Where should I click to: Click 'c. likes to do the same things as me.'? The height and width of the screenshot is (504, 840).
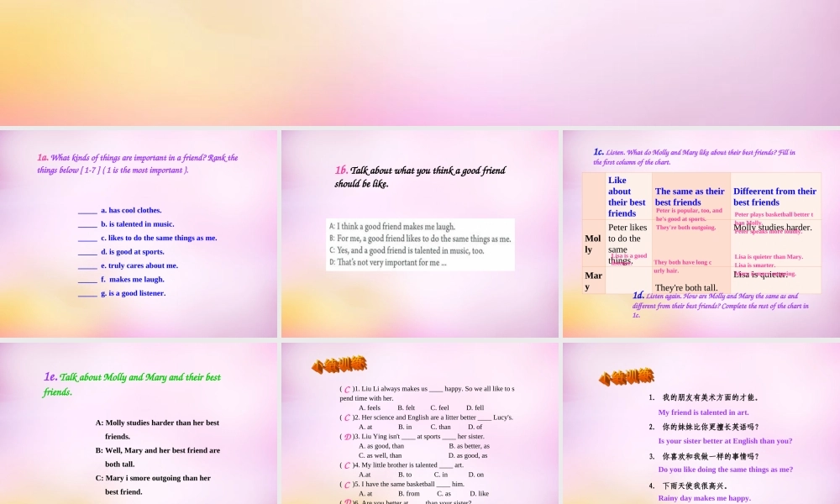click(159, 238)
